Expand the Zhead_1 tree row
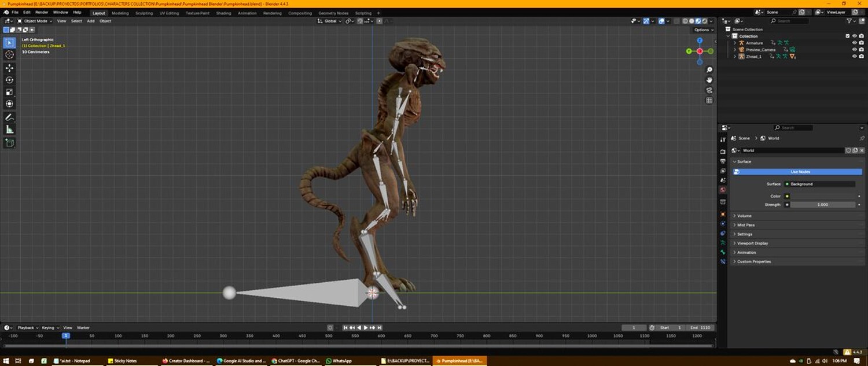Screen dimensions: 868x366 [x=735, y=57]
